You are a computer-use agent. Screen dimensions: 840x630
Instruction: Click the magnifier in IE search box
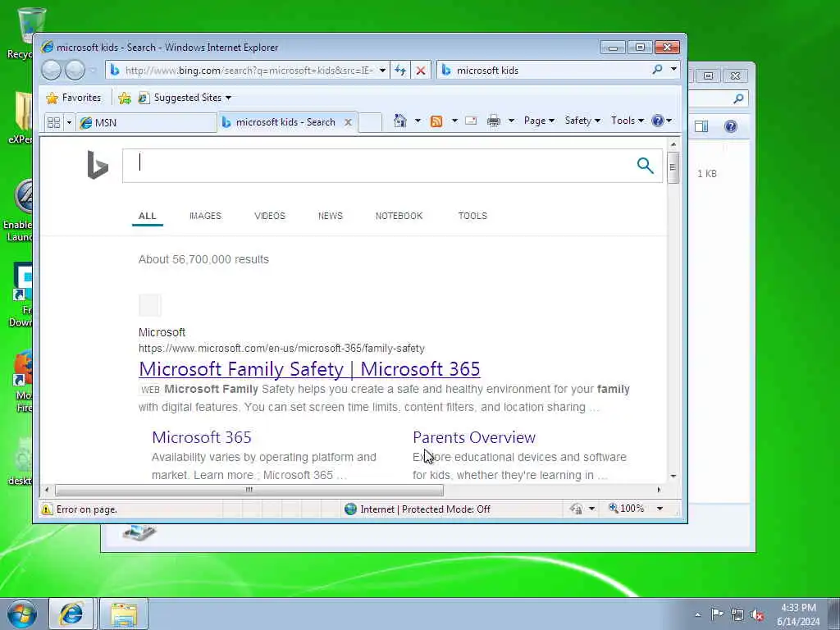[x=657, y=70]
